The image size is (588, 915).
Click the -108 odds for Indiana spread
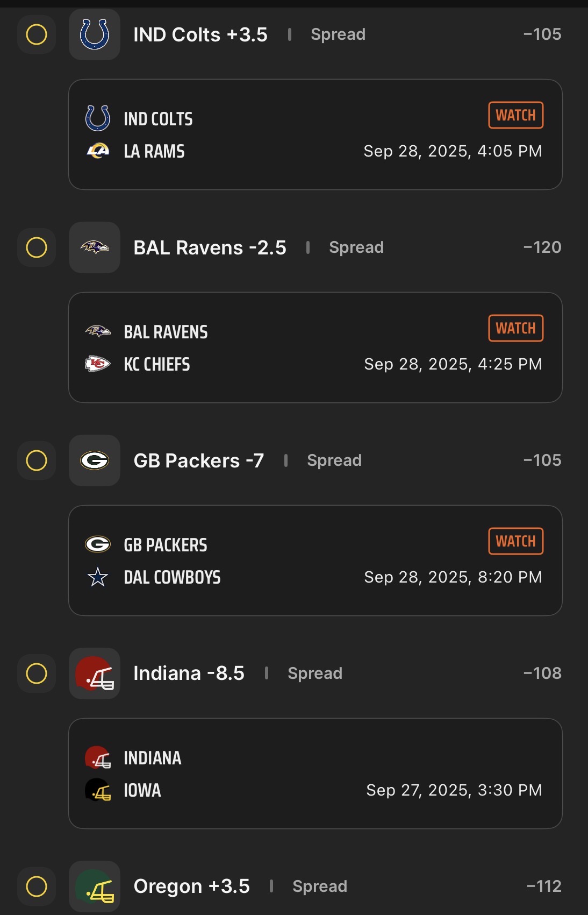[542, 673]
